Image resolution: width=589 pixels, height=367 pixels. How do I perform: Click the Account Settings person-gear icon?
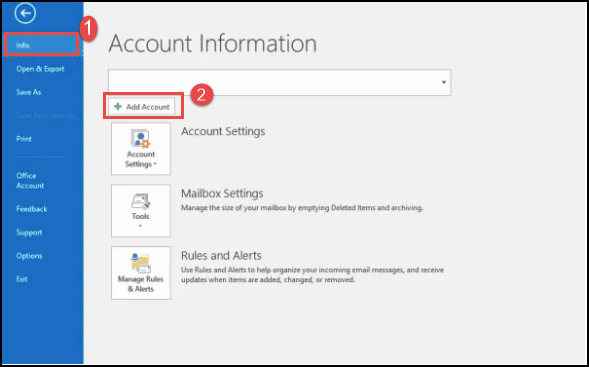[x=140, y=139]
